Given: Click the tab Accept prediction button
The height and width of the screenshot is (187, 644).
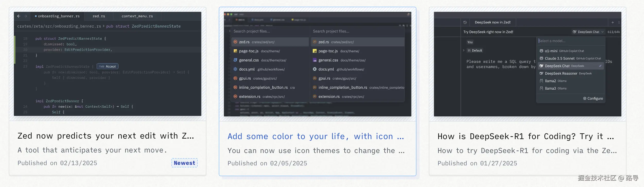Looking at the screenshot, I should (108, 66).
